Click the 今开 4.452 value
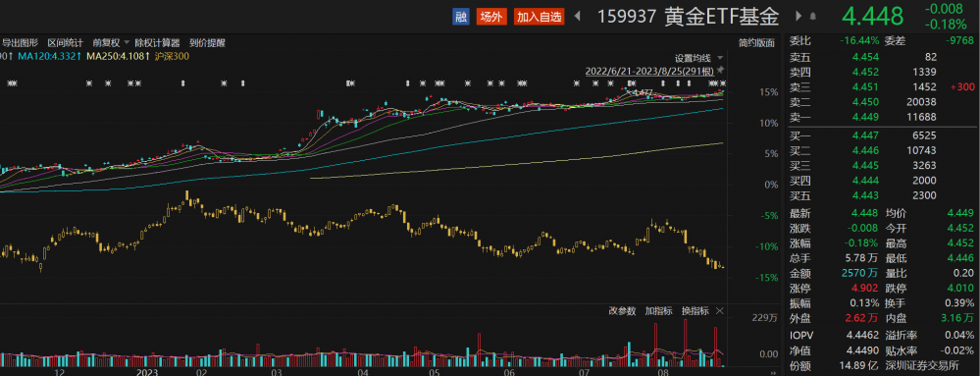Viewport: 980px width, 376px height. 961,229
